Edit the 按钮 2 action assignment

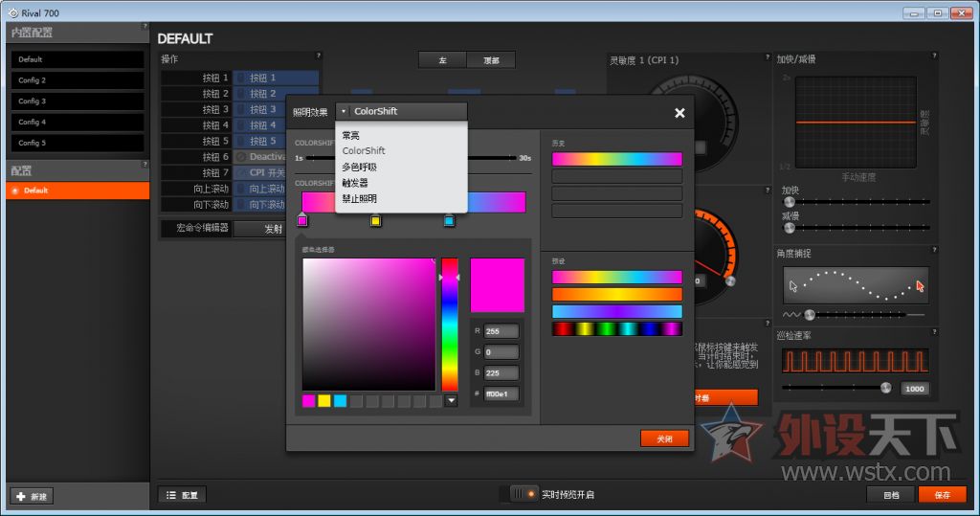click(276, 93)
